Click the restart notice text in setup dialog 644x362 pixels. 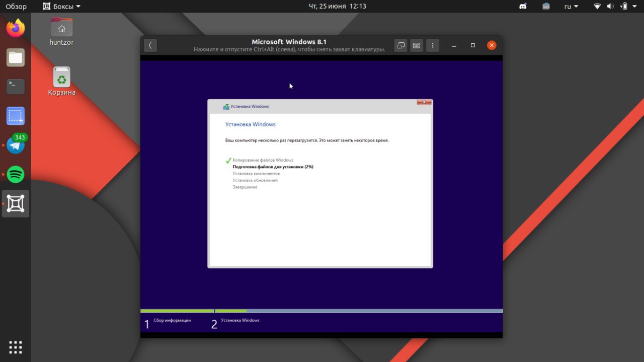[x=307, y=140]
